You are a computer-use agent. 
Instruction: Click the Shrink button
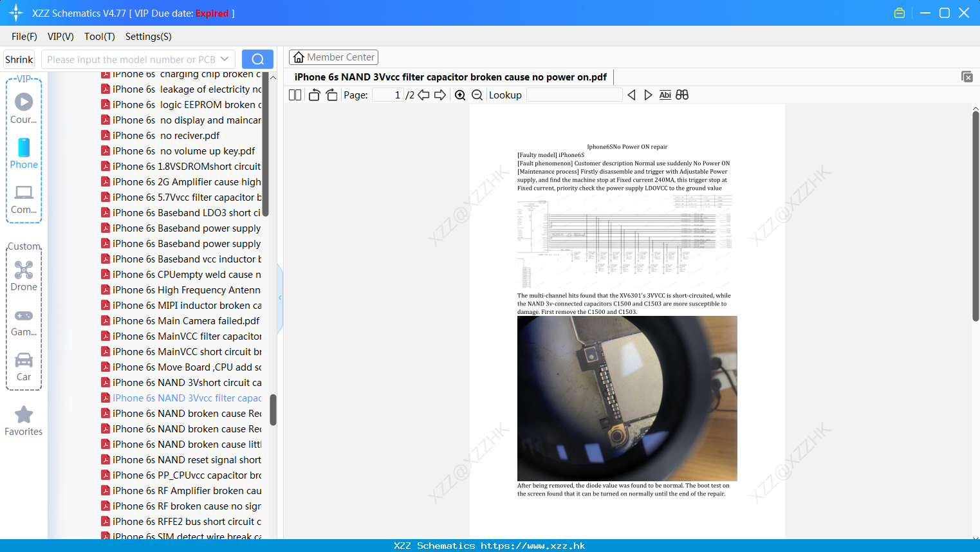click(19, 59)
